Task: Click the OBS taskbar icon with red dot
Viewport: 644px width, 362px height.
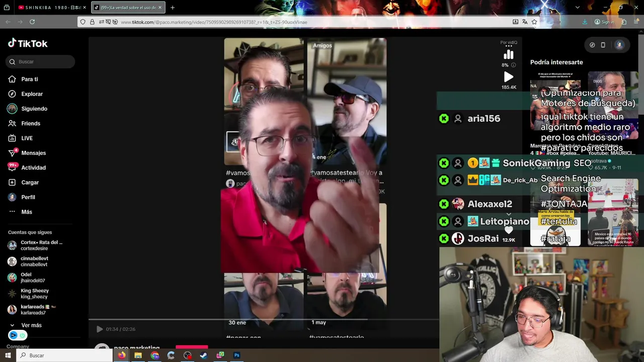Action: 187,355
